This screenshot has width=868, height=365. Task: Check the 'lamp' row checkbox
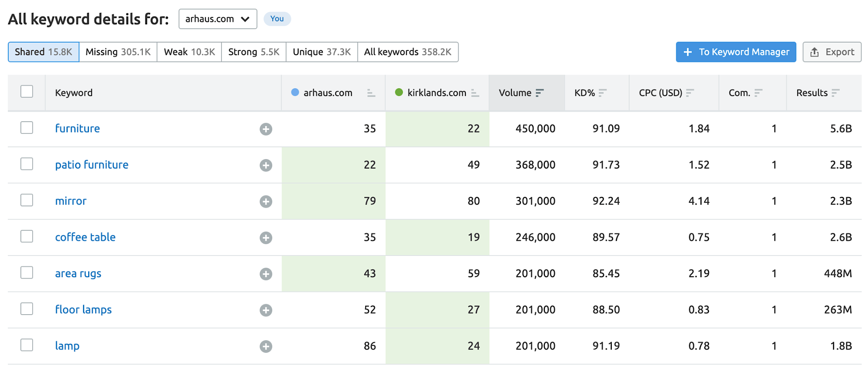[x=27, y=345]
